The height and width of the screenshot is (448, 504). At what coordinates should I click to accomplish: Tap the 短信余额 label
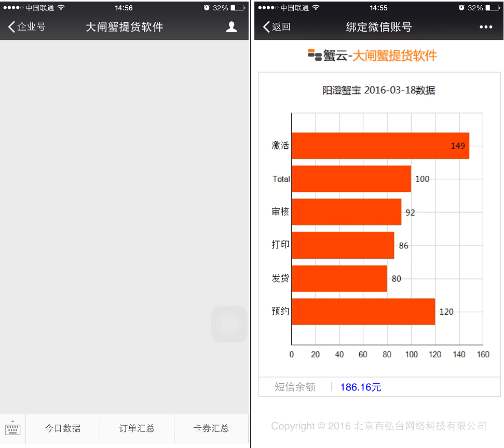coord(295,387)
